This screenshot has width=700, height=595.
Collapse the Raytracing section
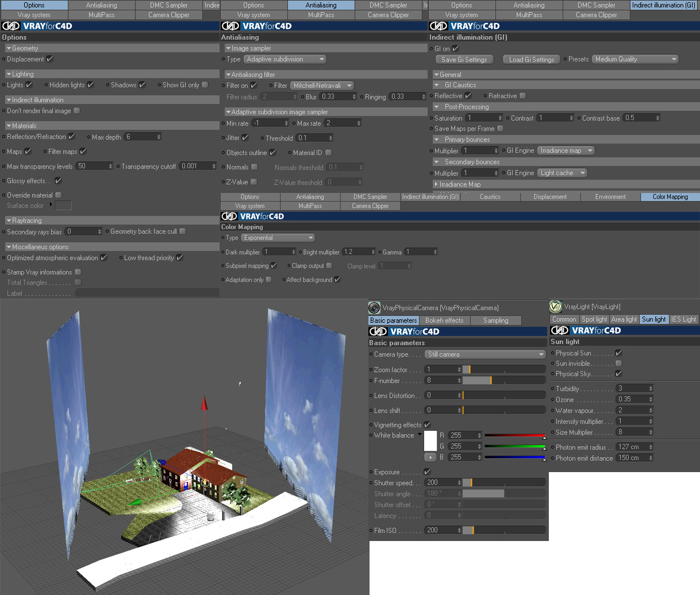(x=9, y=221)
